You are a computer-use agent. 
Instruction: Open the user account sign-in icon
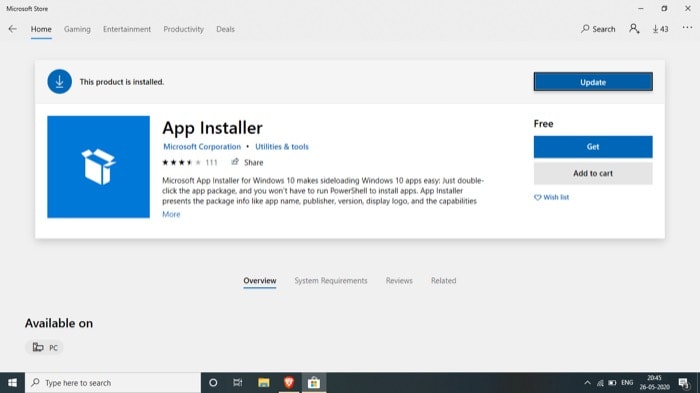(x=634, y=29)
